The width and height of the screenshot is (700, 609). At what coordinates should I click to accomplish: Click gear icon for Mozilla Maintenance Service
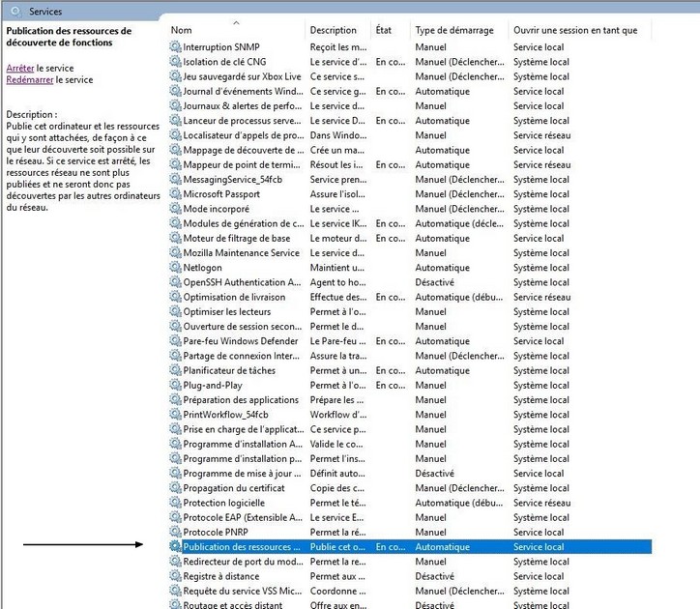click(x=175, y=252)
